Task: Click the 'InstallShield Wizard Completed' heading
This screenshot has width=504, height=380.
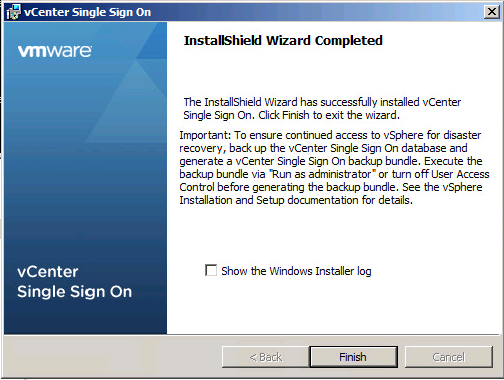Action: (283, 40)
